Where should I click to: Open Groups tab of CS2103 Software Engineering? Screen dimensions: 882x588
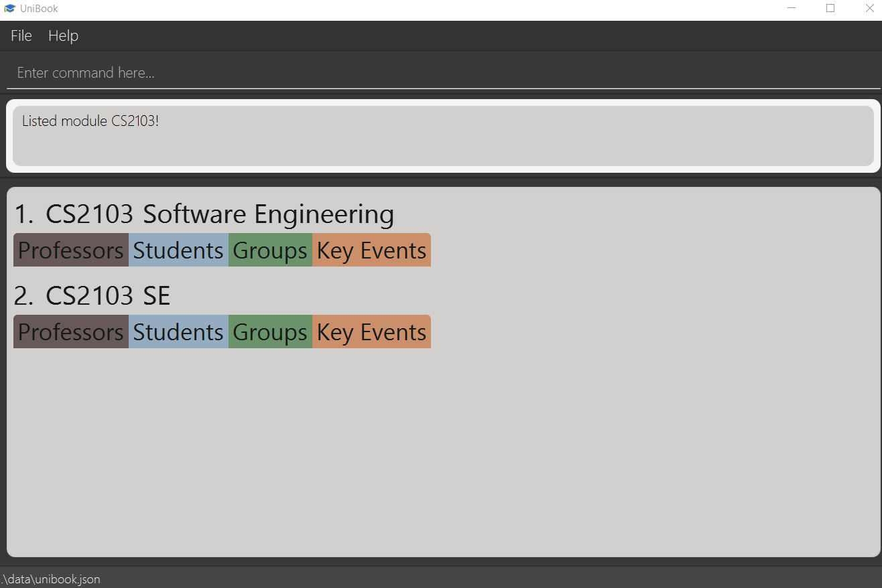[x=270, y=250]
